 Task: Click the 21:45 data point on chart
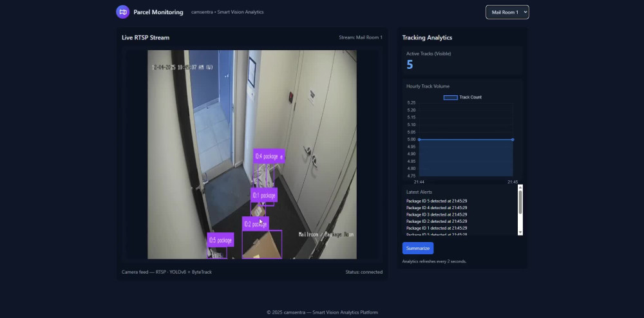[x=513, y=140]
